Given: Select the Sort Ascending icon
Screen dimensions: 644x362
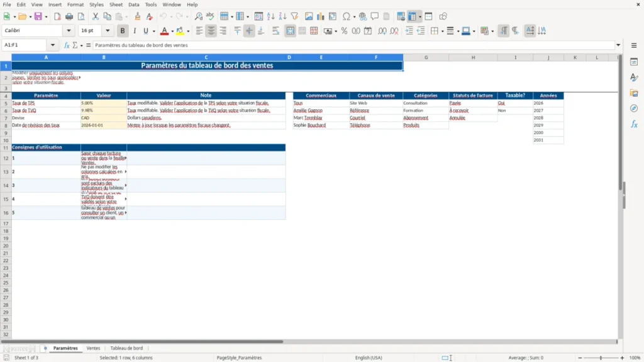Looking at the screenshot, I should (270, 16).
